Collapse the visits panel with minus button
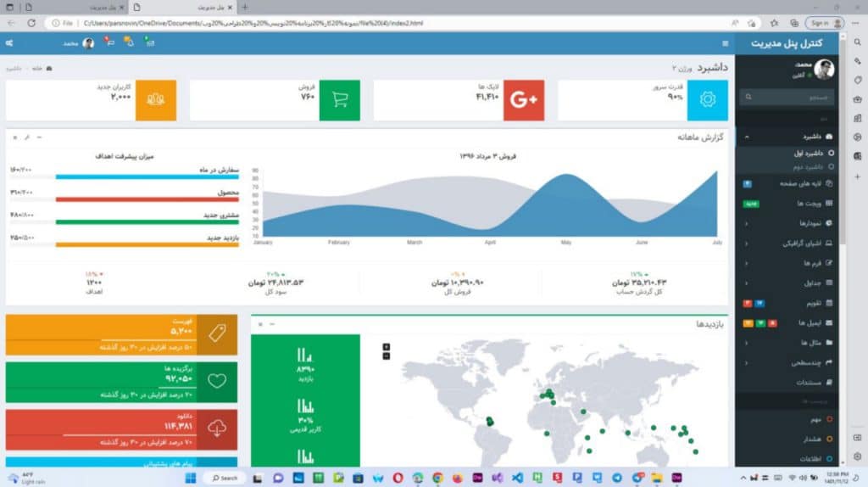This screenshot has height=487, width=868. click(272, 324)
